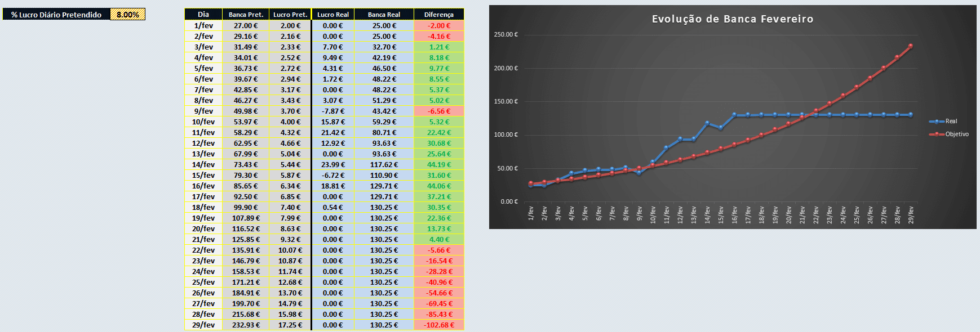Click Lucro Real cell '0.54 €'
980x332 pixels.
tap(333, 207)
